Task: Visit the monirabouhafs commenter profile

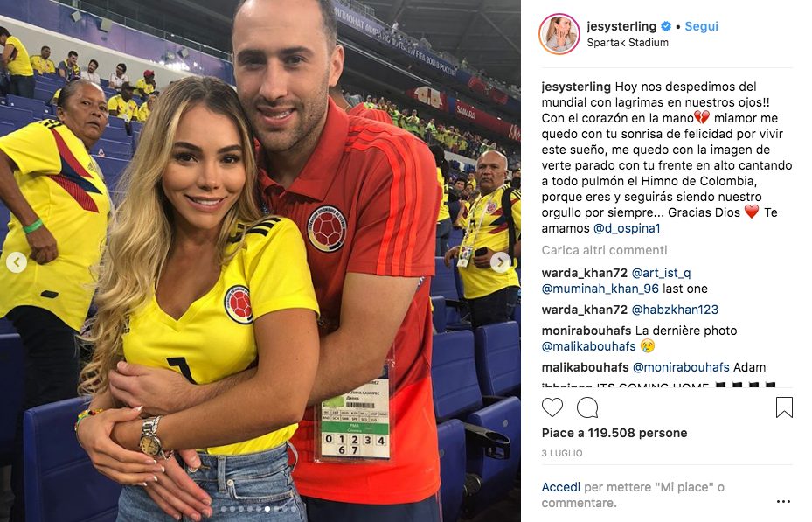Action: 586,331
